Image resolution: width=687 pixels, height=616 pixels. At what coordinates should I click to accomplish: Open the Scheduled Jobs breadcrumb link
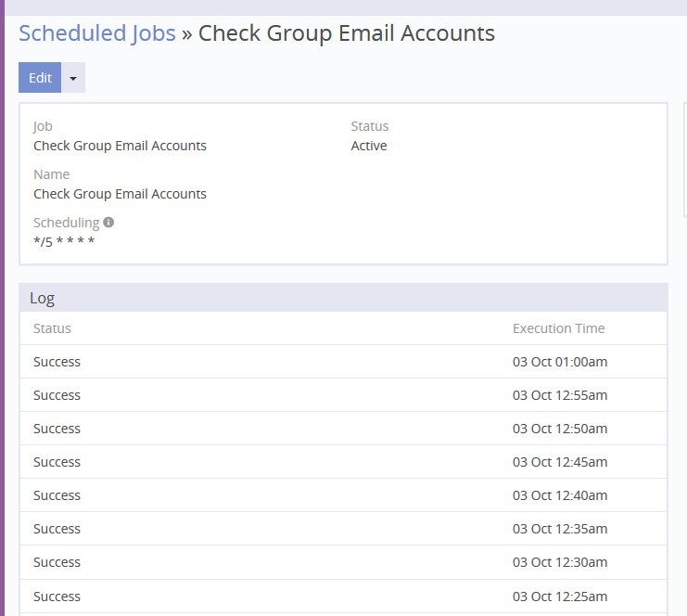pyautogui.click(x=97, y=33)
